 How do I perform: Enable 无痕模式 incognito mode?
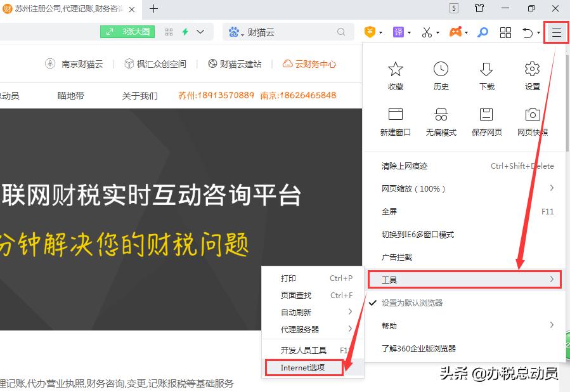coord(441,121)
